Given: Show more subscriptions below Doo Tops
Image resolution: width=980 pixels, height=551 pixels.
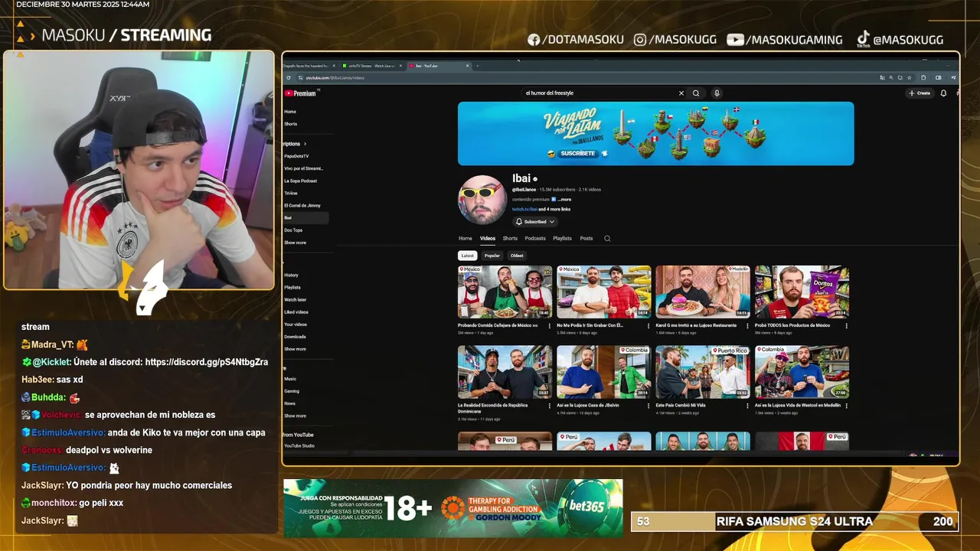Looking at the screenshot, I should pyautogui.click(x=295, y=243).
